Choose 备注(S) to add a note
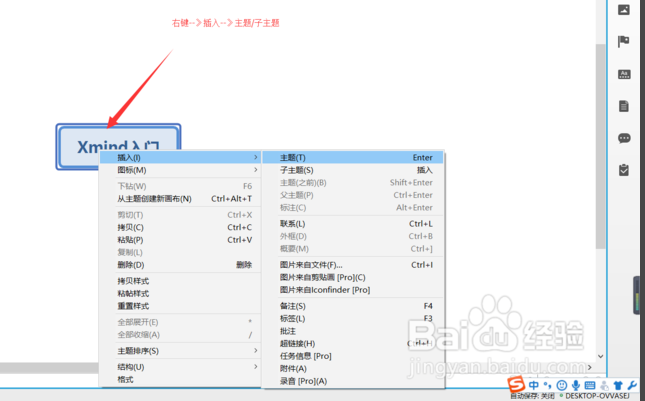The width and height of the screenshot is (645, 401). (x=353, y=306)
